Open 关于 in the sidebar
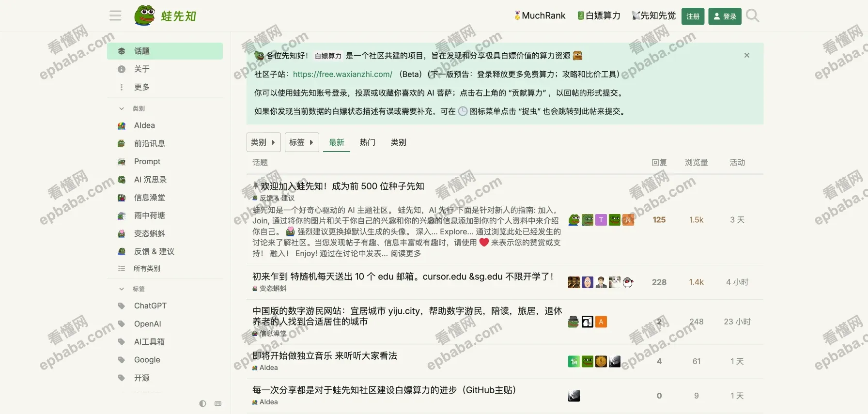Viewport: 868px width, 414px height. pyautogui.click(x=165, y=69)
